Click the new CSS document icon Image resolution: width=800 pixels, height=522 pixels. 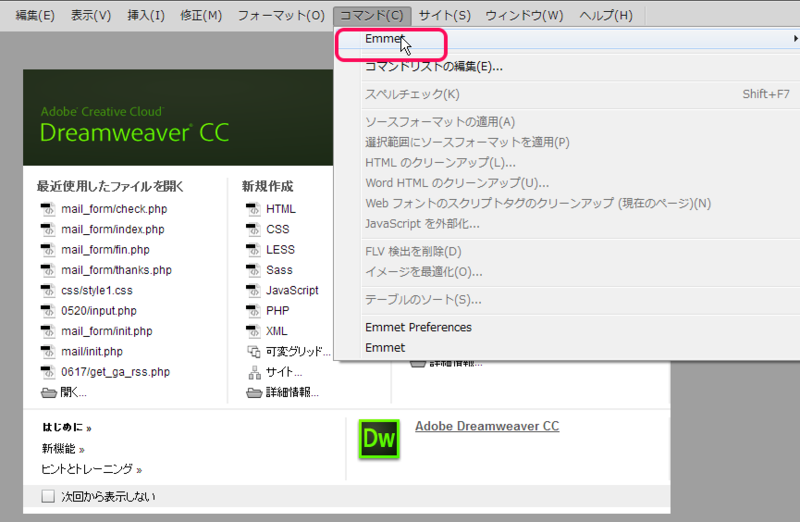point(253,230)
